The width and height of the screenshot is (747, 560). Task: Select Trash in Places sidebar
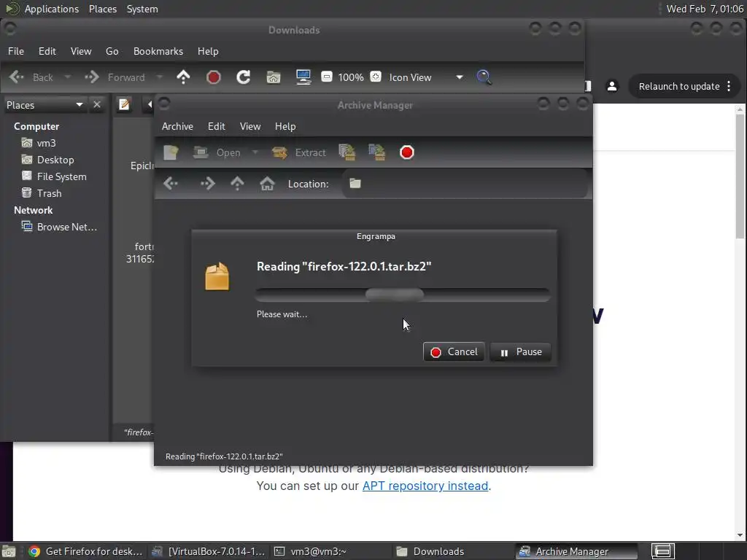click(49, 192)
